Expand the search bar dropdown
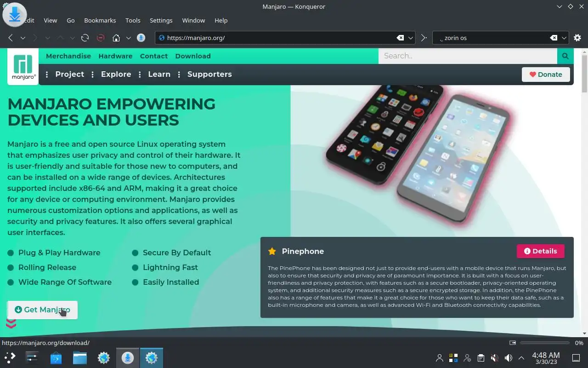This screenshot has height=368, width=588. tap(564, 38)
